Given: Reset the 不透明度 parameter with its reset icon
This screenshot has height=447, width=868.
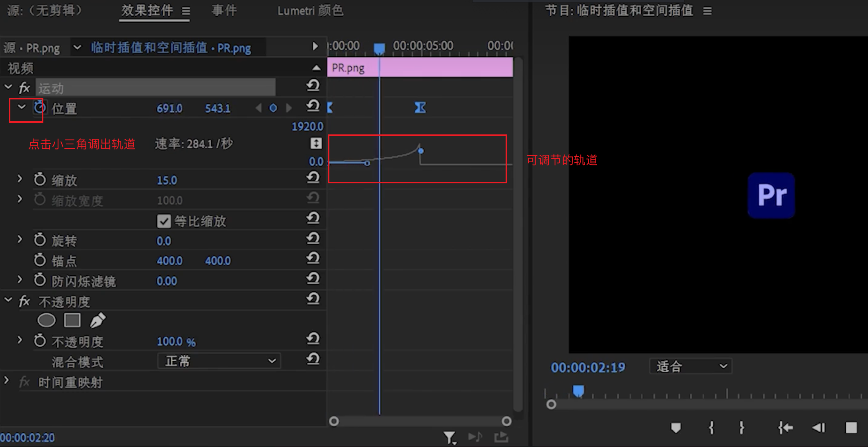Looking at the screenshot, I should click(x=313, y=338).
